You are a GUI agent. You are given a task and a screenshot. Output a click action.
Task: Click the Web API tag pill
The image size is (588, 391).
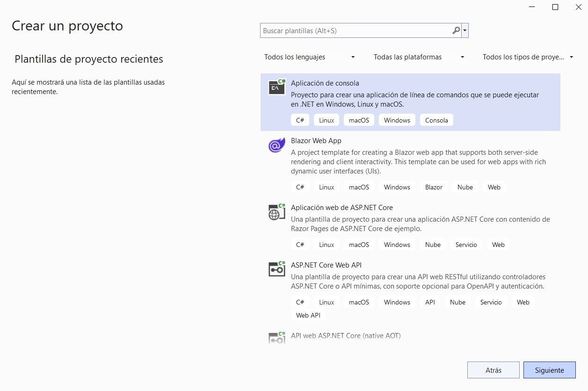click(308, 315)
